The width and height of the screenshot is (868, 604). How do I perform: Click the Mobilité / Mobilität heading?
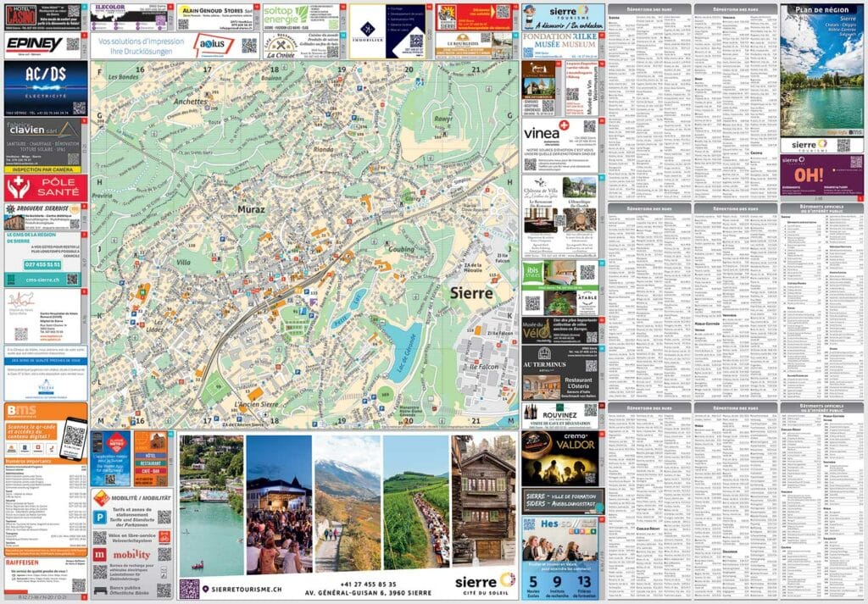click(141, 498)
